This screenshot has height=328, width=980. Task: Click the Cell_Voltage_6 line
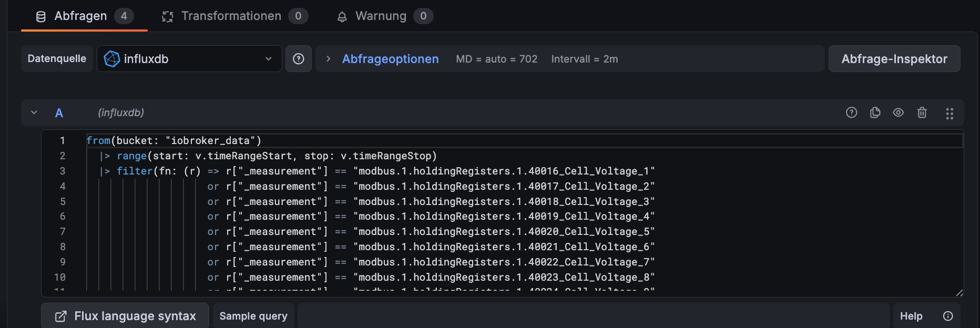click(x=431, y=247)
